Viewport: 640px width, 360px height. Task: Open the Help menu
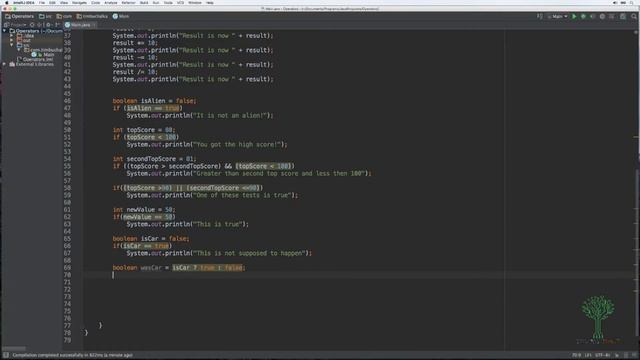pyautogui.click(x=210, y=3)
